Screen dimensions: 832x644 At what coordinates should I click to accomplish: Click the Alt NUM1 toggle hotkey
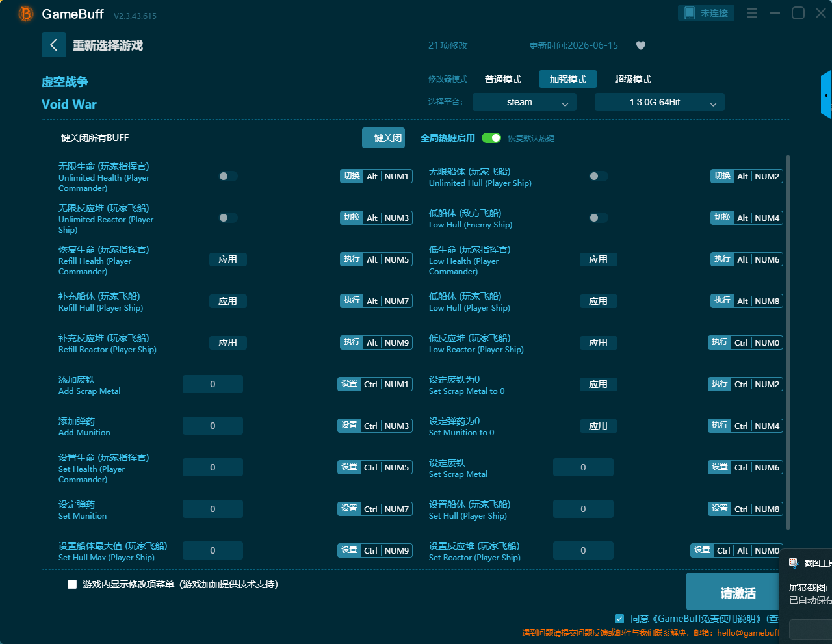coord(376,176)
